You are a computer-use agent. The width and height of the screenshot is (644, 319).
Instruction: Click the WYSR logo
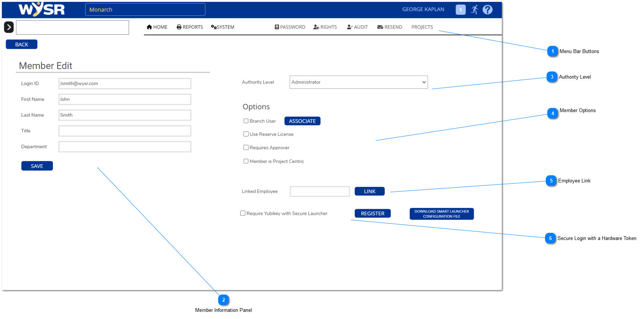point(41,9)
